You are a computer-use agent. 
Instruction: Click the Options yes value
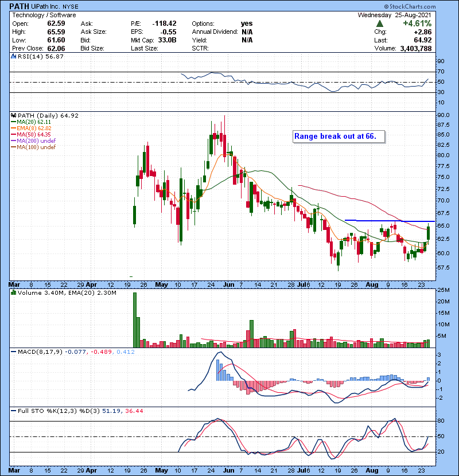tap(247, 24)
